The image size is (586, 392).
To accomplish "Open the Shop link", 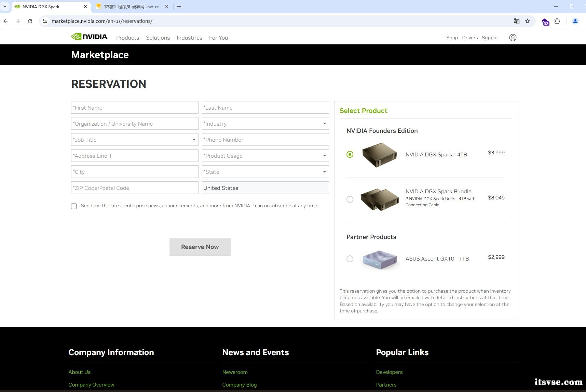I will (452, 38).
